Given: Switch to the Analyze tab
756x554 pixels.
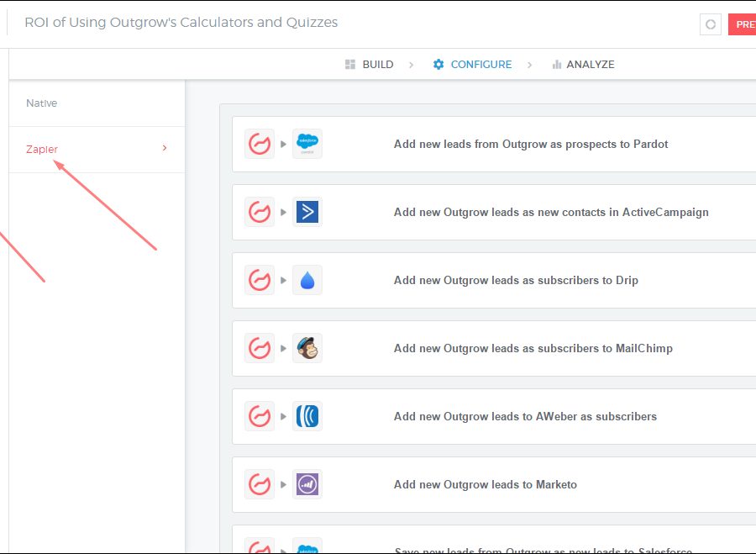Looking at the screenshot, I should coord(583,65).
